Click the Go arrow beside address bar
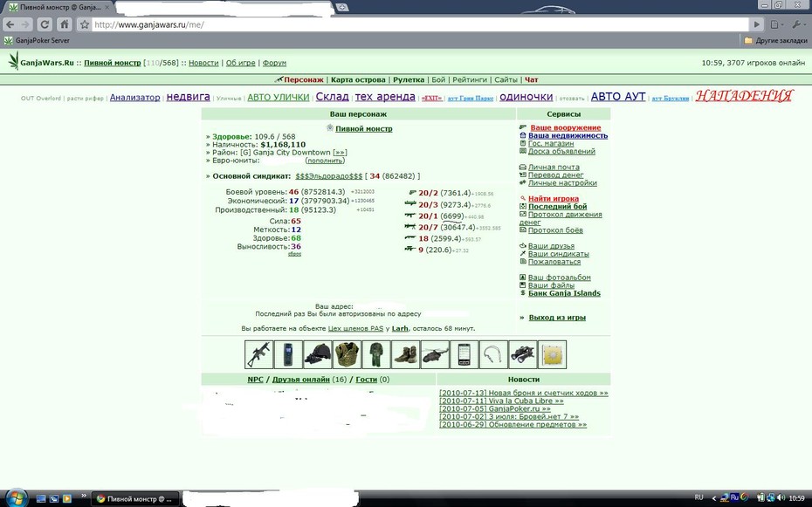Screen dimensions: 812x507 pyautogui.click(x=757, y=24)
